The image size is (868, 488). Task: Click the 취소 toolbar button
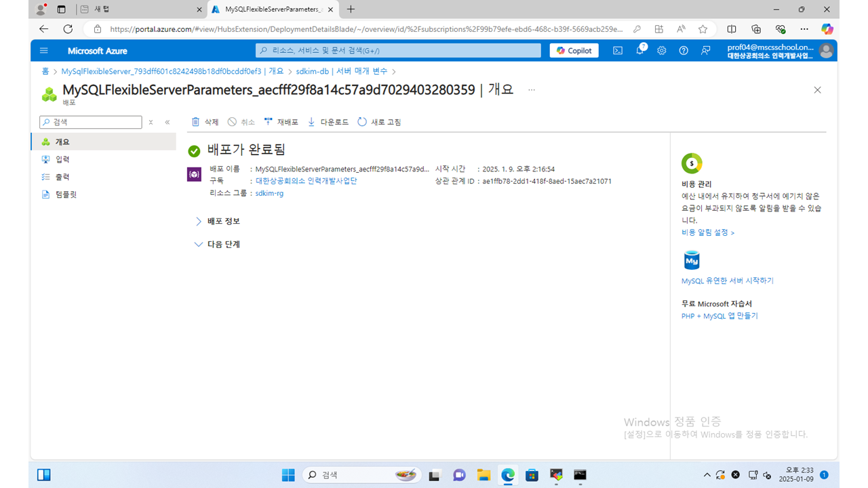pos(241,122)
